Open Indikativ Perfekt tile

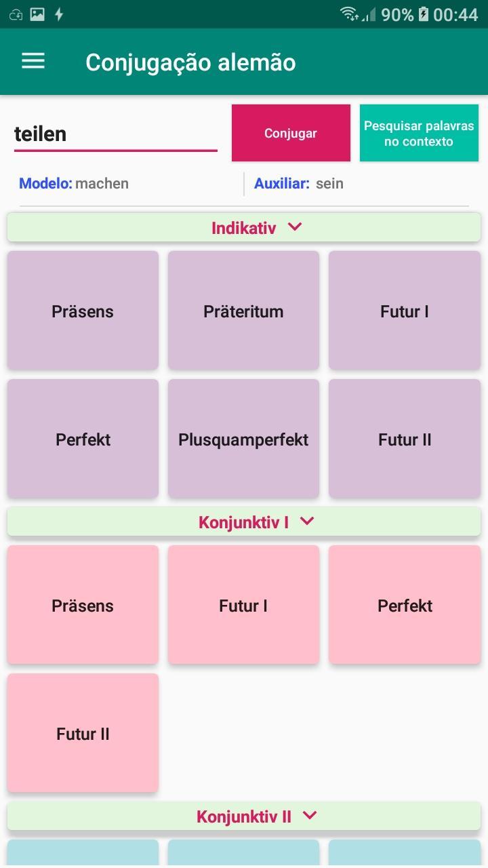click(x=83, y=439)
